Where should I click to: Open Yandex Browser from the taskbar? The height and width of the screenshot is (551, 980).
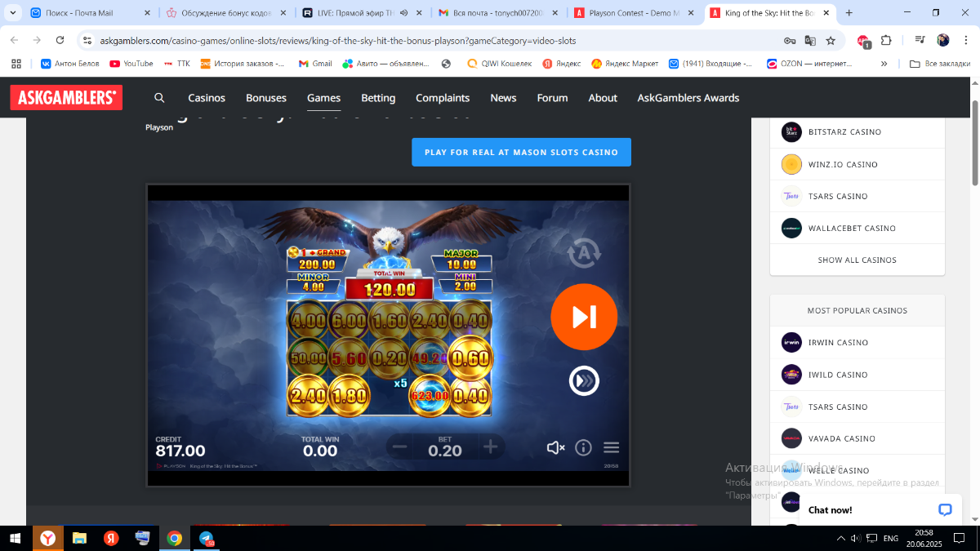(x=48, y=538)
